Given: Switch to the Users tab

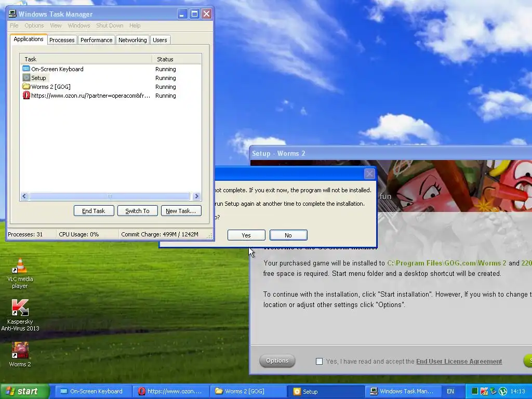Looking at the screenshot, I should tap(160, 40).
